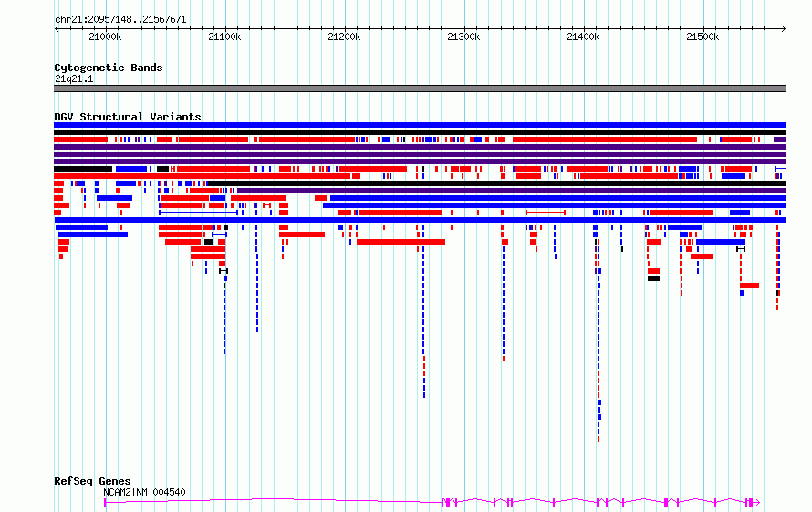
Task: Select the Cytogenetic Bands track title
Action: (109, 68)
